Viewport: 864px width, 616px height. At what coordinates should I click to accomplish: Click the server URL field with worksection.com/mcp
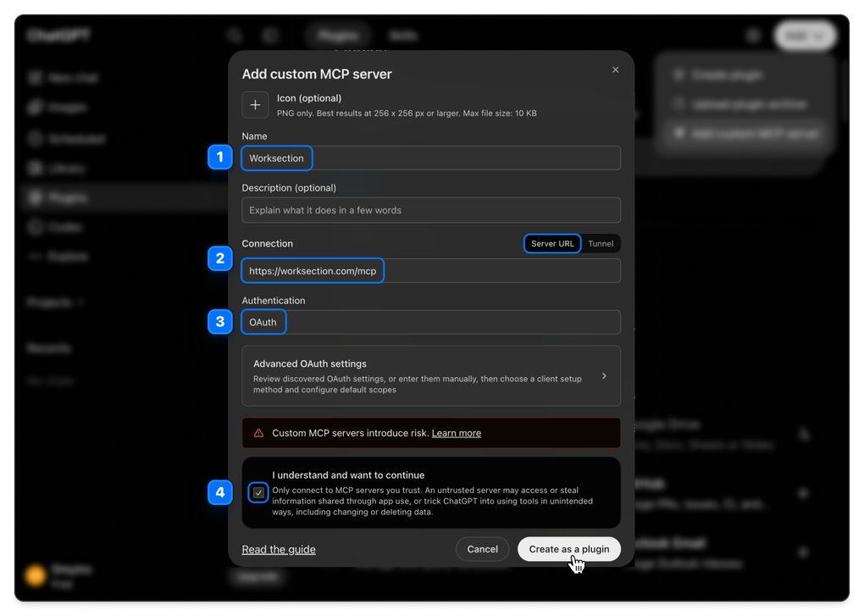point(431,270)
